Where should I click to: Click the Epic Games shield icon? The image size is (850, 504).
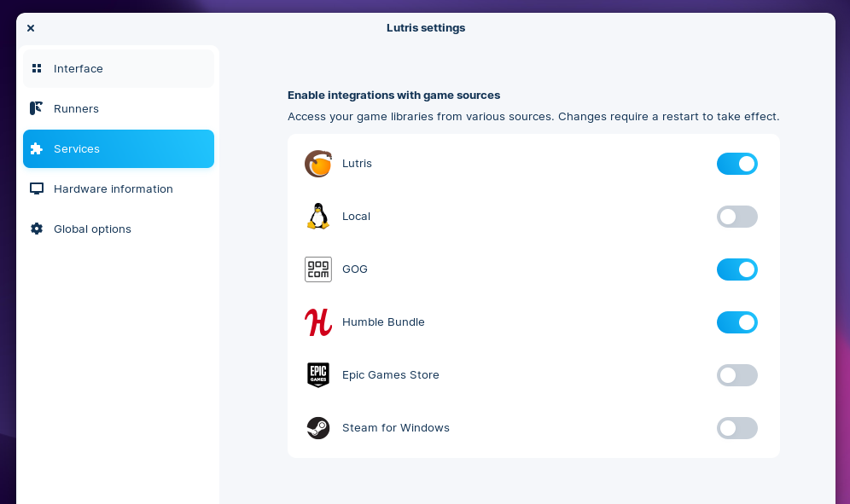tap(318, 375)
